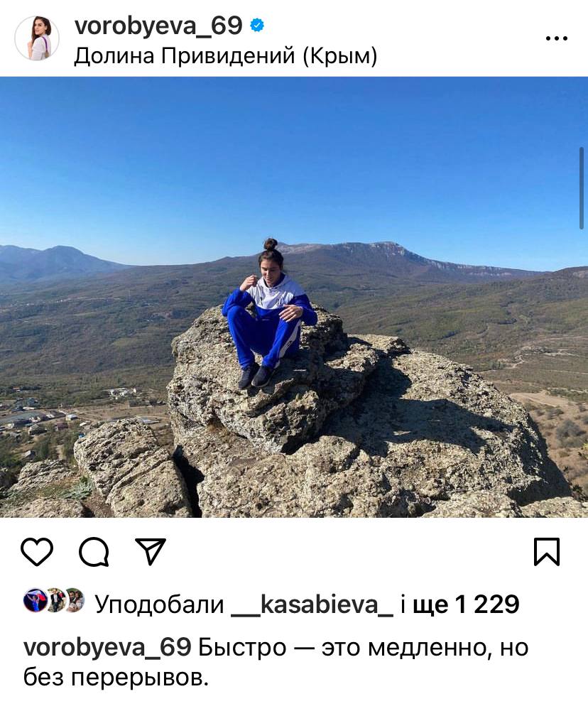Open vorobyeva_69 profile picture avatar
The image size is (588, 711).
tap(37, 38)
